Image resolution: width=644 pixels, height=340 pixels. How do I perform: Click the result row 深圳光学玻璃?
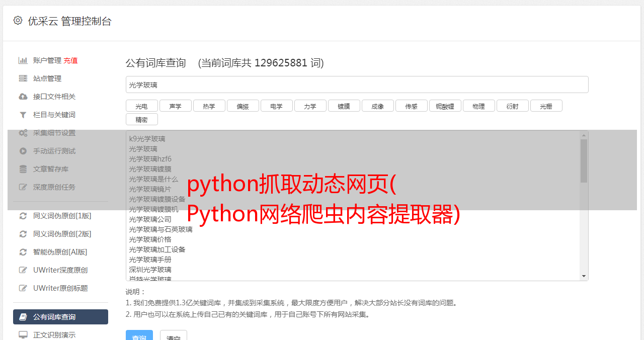pos(150,270)
